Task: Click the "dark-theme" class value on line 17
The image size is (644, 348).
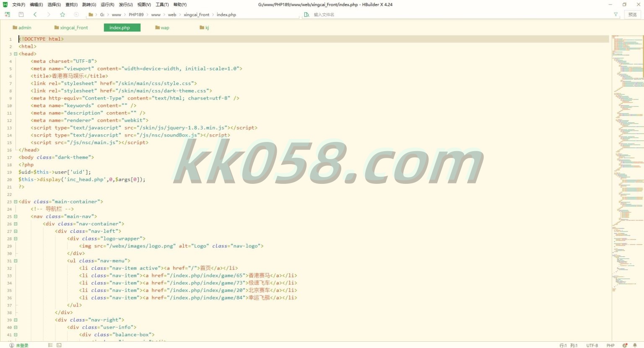Action: point(73,157)
